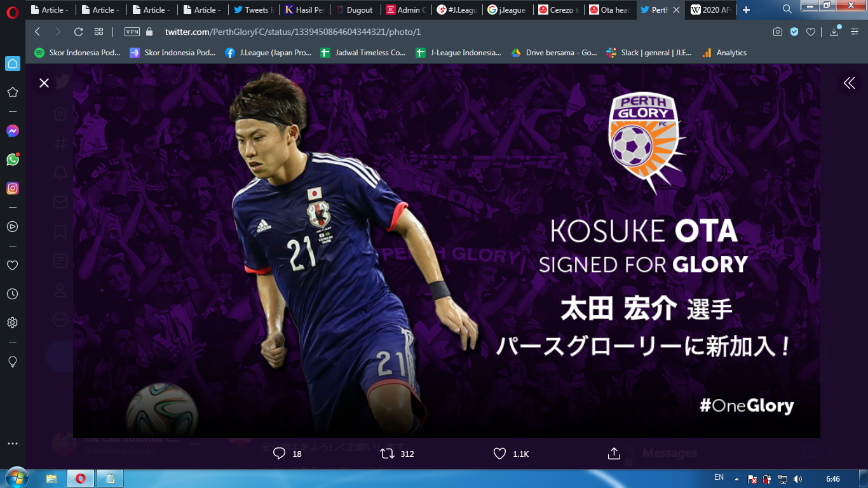Open the downloads arrow icon
This screenshot has height=488, width=868.
[834, 32]
